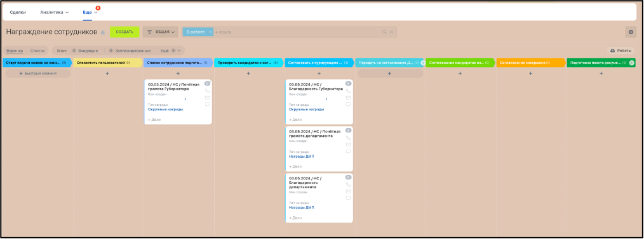Screen dimensions: 644x239
Task: Add item in 'Согласовать с курирующим' column
Action: [x=319, y=74]
